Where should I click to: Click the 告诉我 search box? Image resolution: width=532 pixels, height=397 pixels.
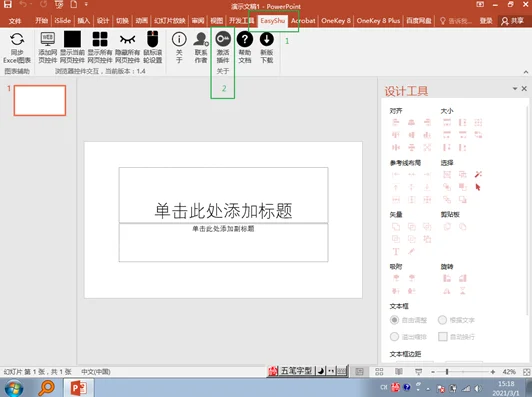click(x=456, y=21)
